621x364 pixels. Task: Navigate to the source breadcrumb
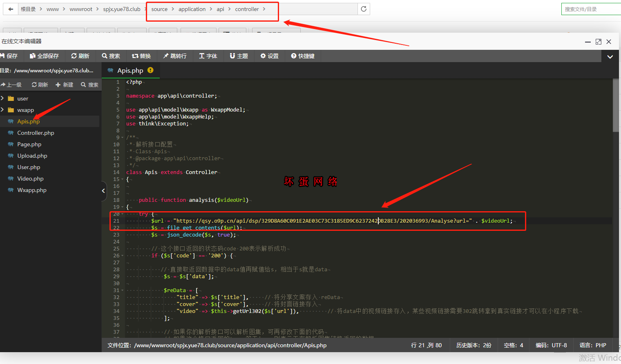[159, 9]
